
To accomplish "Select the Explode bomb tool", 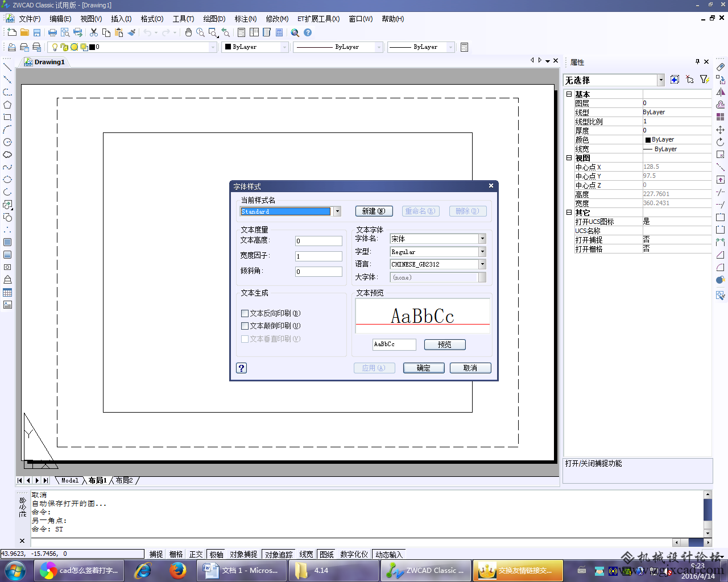I will click(720, 280).
